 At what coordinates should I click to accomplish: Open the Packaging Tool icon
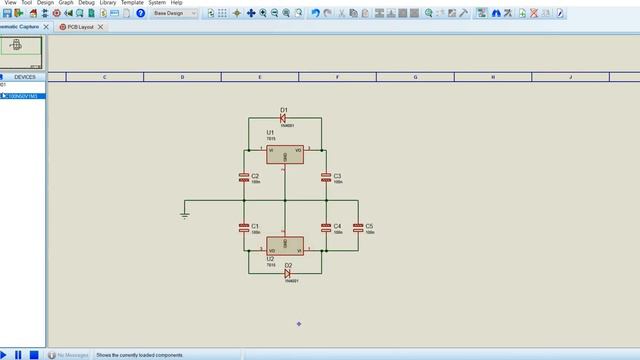452,13
